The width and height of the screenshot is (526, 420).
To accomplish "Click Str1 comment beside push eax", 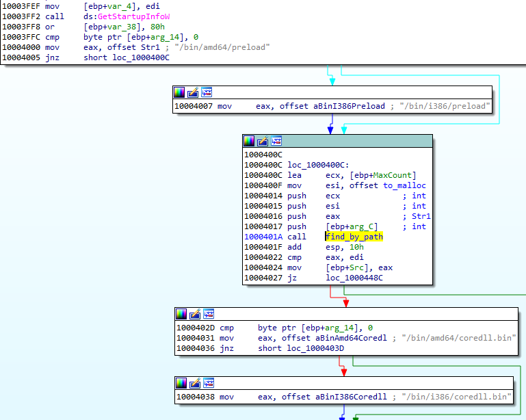I will 421,216.
